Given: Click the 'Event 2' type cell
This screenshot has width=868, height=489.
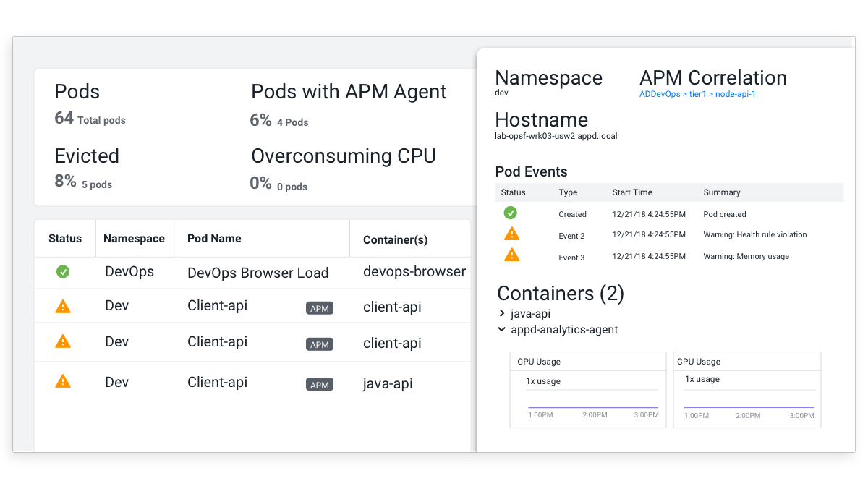Looking at the screenshot, I should [x=571, y=236].
